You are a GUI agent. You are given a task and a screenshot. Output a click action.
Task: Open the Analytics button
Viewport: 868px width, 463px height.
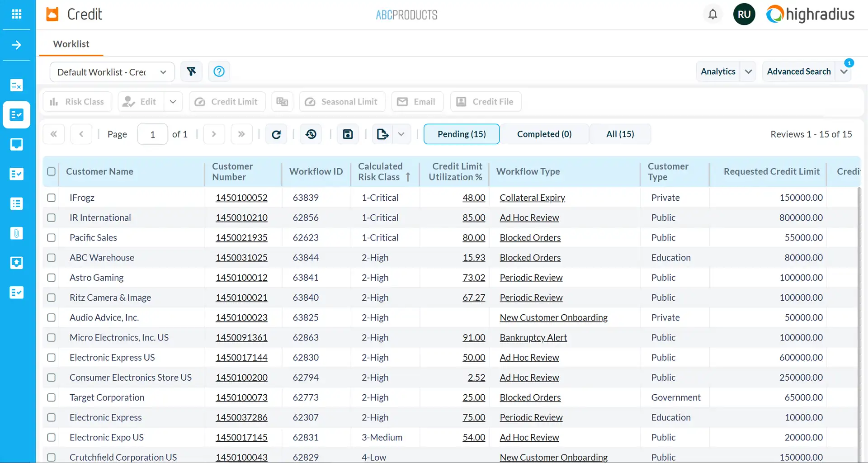click(x=718, y=71)
